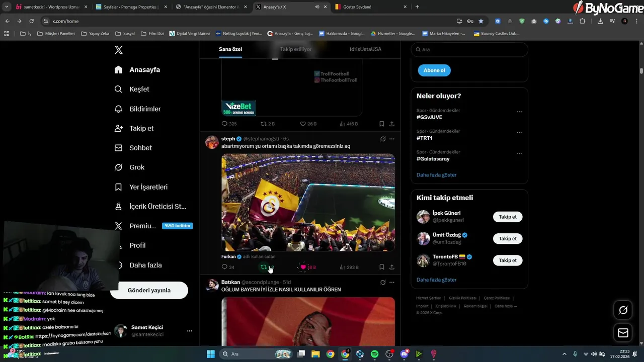Click Daha fazla göster under who to follow
The width and height of the screenshot is (644, 362).
[x=436, y=280]
